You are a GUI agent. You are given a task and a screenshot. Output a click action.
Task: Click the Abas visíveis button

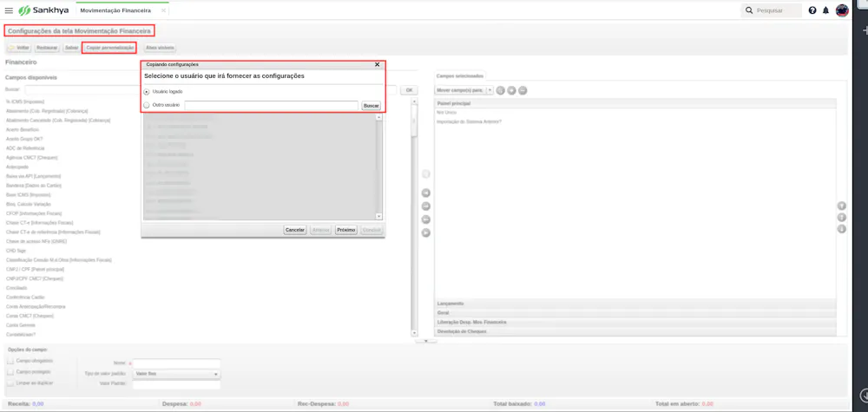[x=160, y=48]
